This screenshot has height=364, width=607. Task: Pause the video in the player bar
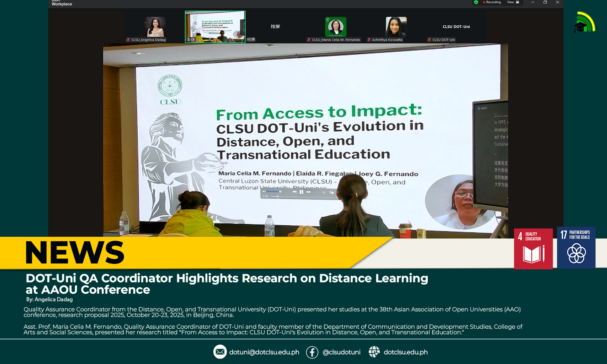(x=301, y=192)
